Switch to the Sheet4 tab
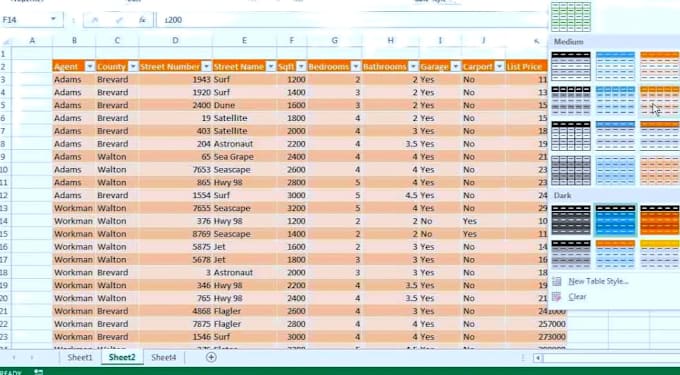This screenshot has width=680, height=375. pos(163,357)
